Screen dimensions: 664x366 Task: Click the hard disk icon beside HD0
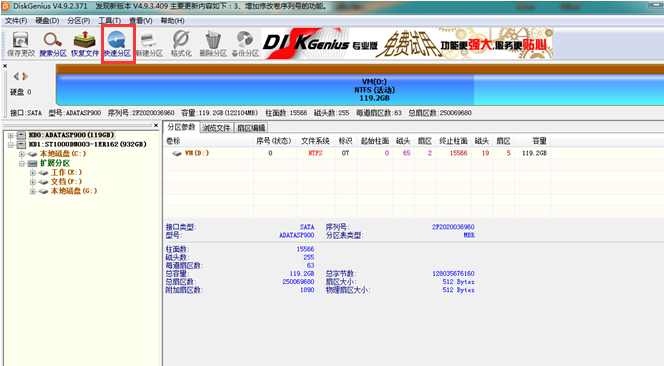pos(21,136)
